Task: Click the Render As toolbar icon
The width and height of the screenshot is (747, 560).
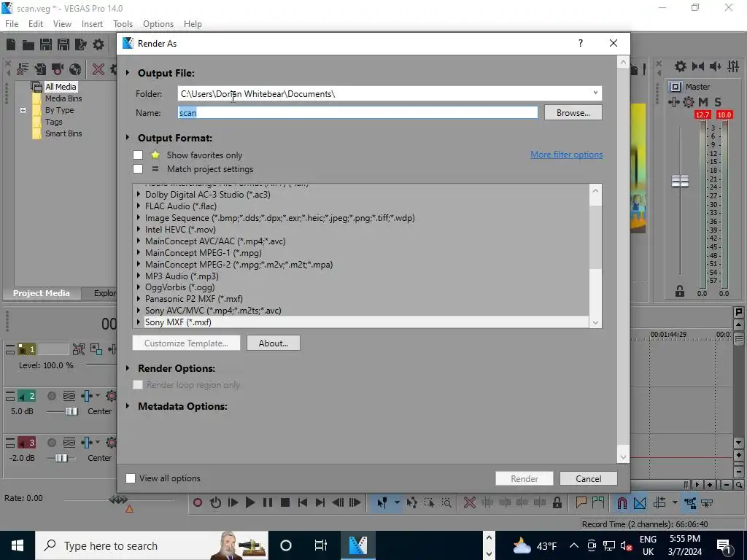Action: [x=81, y=44]
